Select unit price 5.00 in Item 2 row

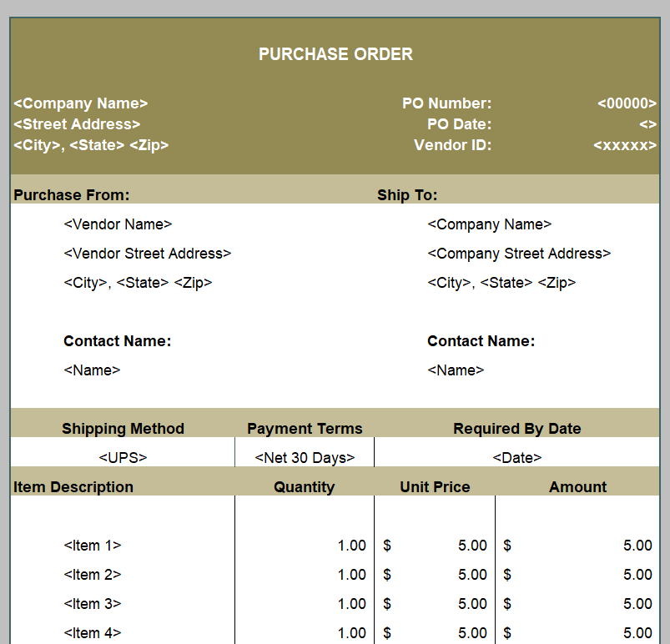click(x=472, y=574)
